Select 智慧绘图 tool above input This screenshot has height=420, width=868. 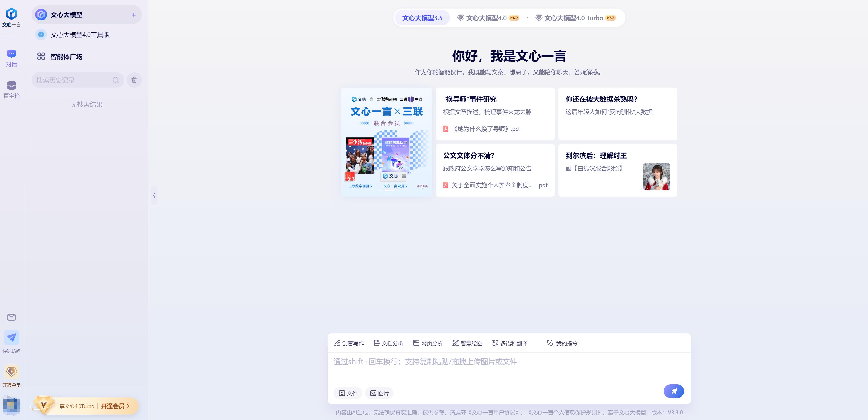click(467, 343)
